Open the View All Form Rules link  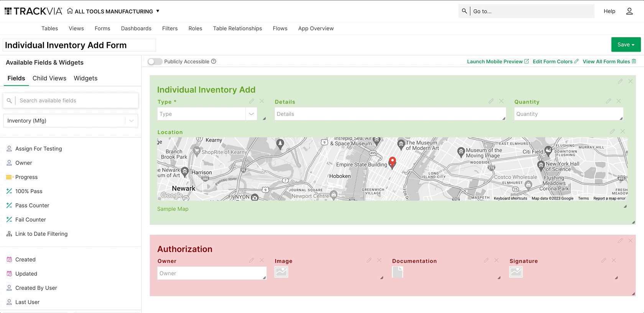click(x=609, y=61)
